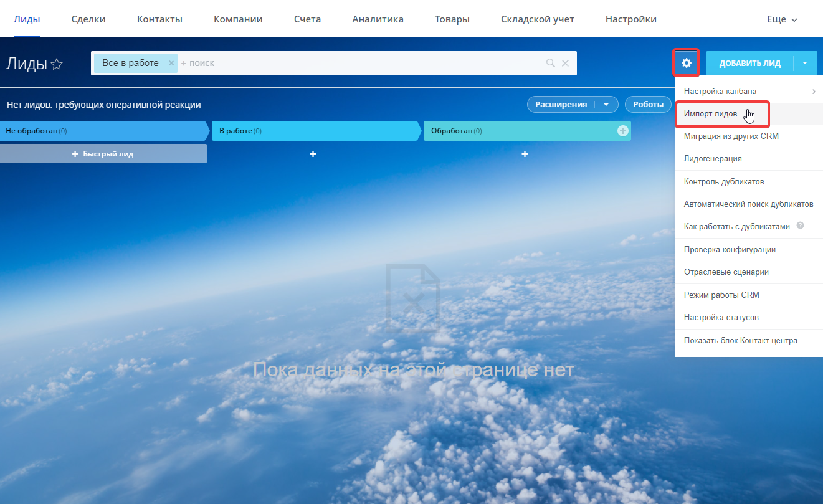The height and width of the screenshot is (504, 823).
Task: Add lead in В работе column plus
Action: (x=313, y=154)
